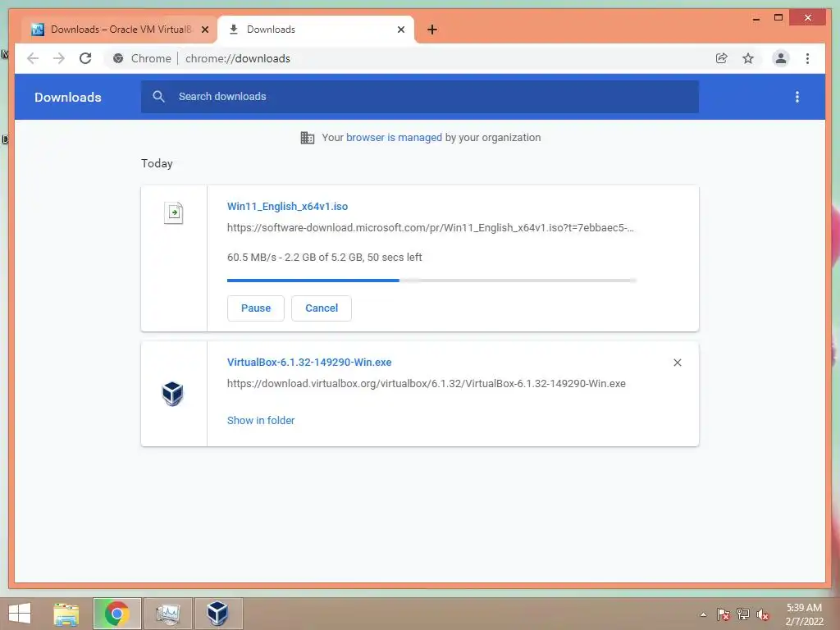This screenshot has width=840, height=630.
Task: Share this page using the share icon
Action: pyautogui.click(x=722, y=58)
